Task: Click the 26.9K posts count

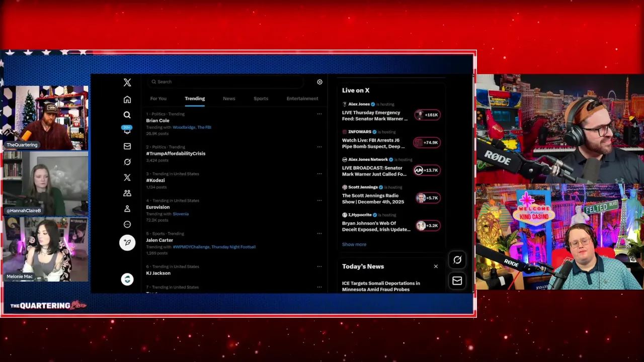Action: coord(157,134)
